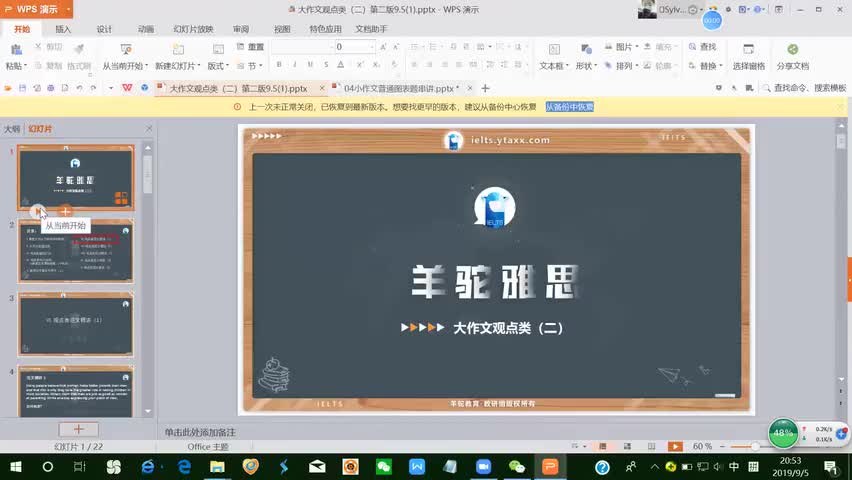Open the Shapes (形状) gallery
Image resolution: width=852 pixels, height=480 pixels.
click(586, 57)
